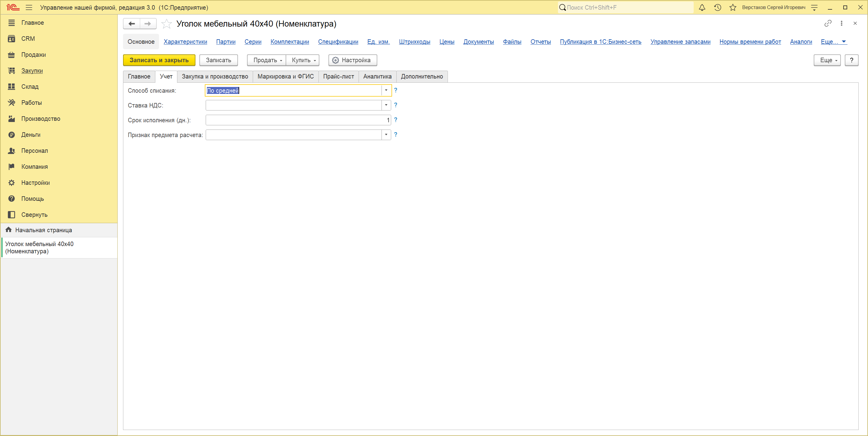
Task: Open the notifications bell
Action: (x=702, y=8)
